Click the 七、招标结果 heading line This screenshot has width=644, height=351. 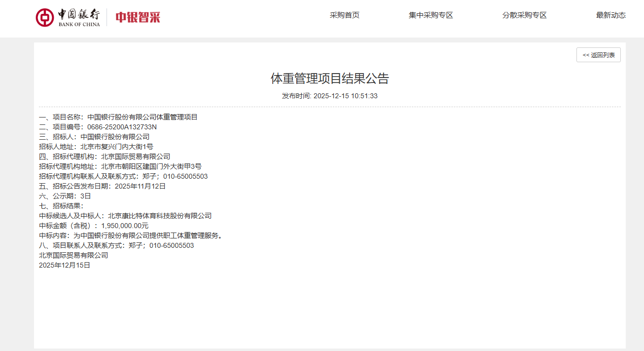[x=62, y=206]
